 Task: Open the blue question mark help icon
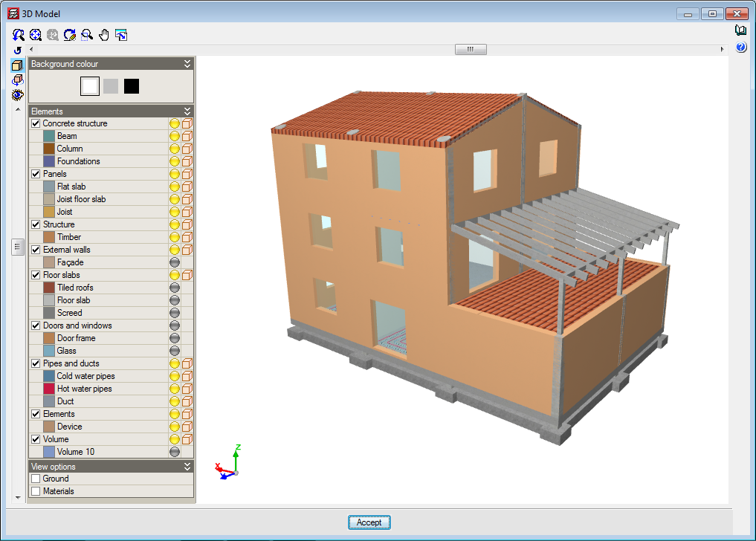coord(740,48)
